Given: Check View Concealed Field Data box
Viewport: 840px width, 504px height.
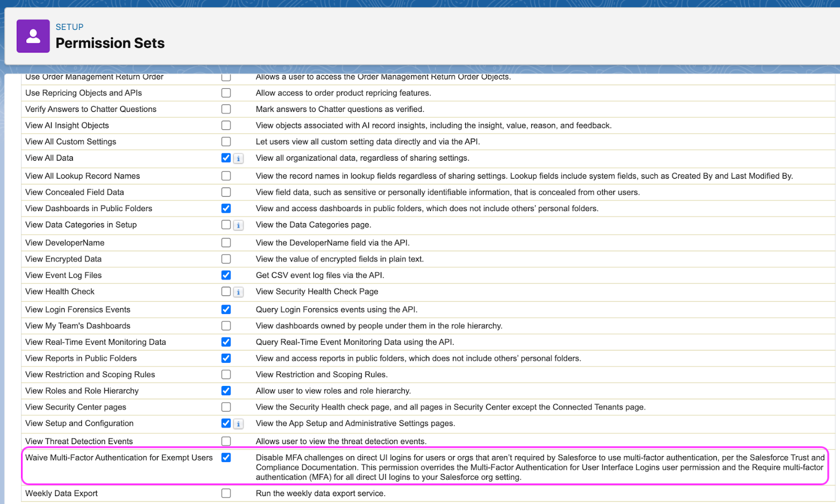Looking at the screenshot, I should [x=226, y=192].
